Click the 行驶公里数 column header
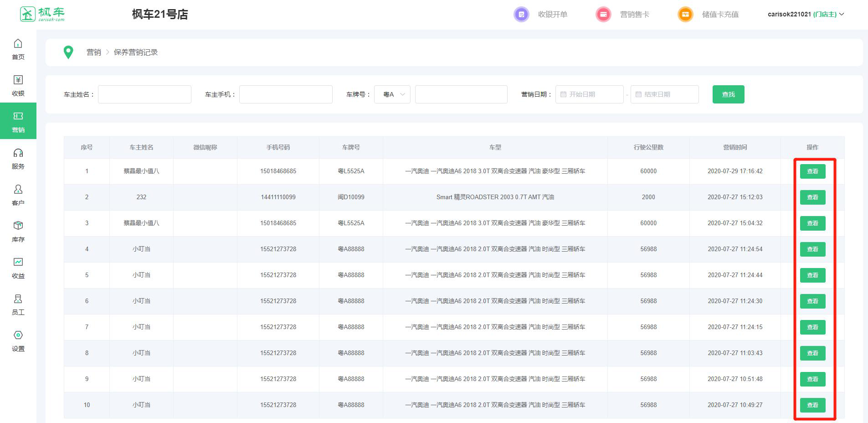 pos(648,147)
